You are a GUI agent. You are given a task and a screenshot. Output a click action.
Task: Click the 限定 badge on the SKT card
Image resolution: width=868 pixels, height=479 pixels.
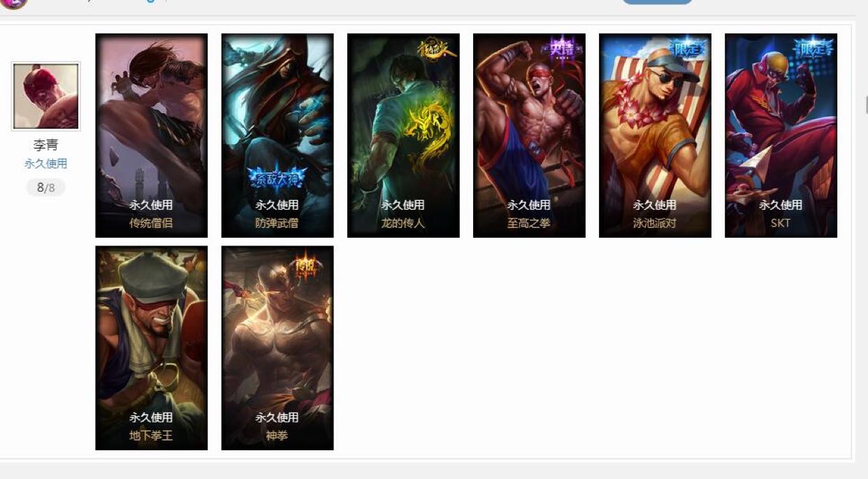tap(813, 49)
